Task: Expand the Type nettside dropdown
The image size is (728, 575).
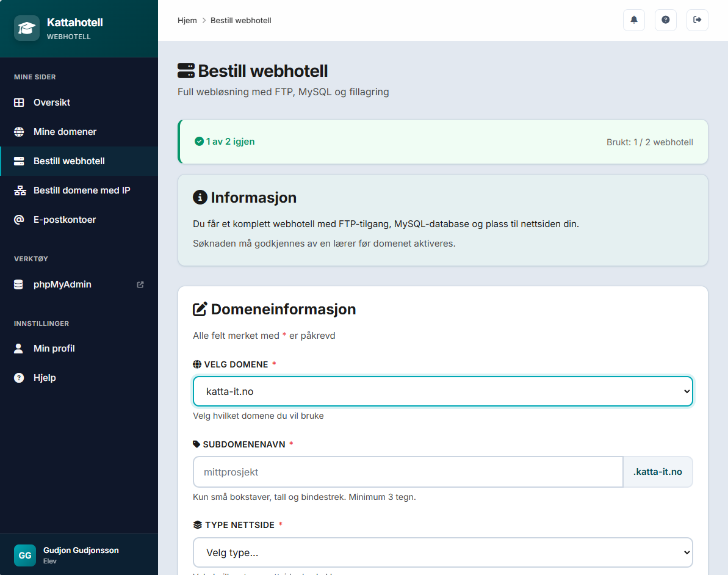Action: click(x=442, y=553)
